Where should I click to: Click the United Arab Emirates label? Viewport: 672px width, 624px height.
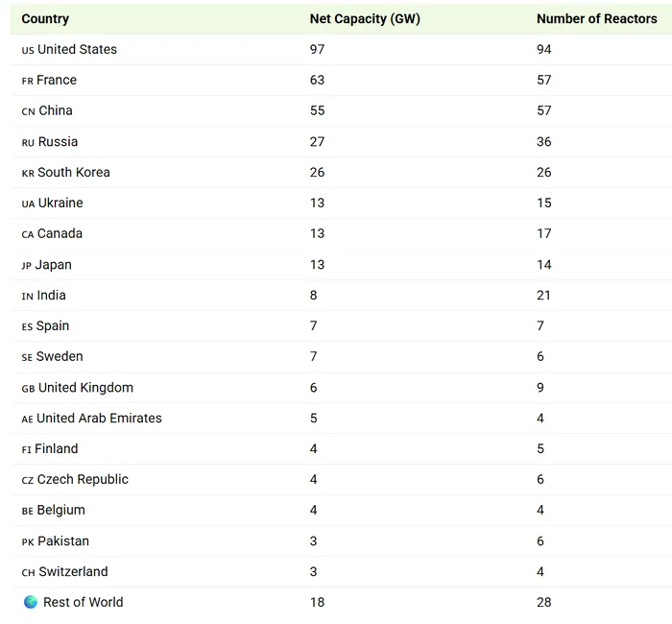pyautogui.click(x=99, y=418)
